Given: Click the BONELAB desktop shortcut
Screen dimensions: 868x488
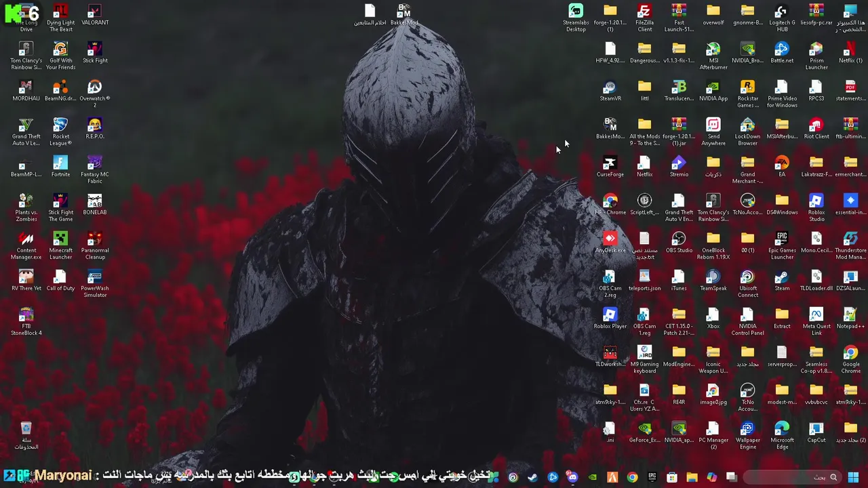Looking at the screenshot, I should (x=95, y=205).
